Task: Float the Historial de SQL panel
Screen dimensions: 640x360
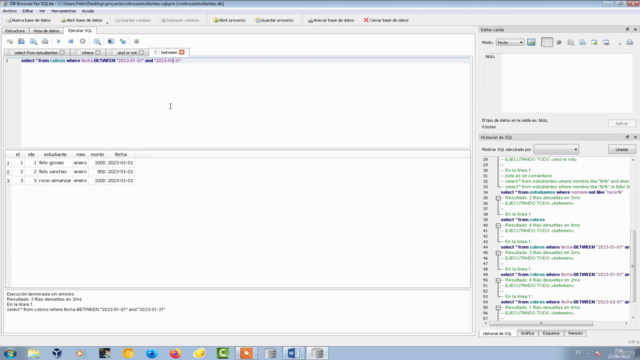Action: click(x=627, y=137)
